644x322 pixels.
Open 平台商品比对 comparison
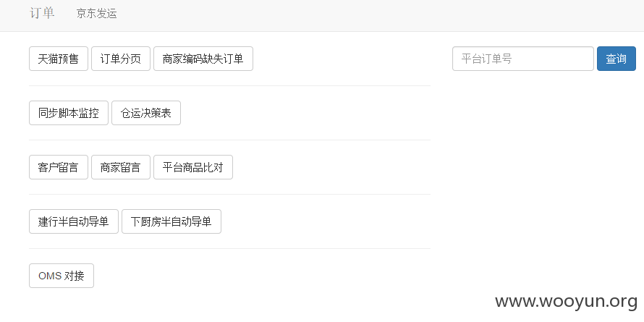193,167
